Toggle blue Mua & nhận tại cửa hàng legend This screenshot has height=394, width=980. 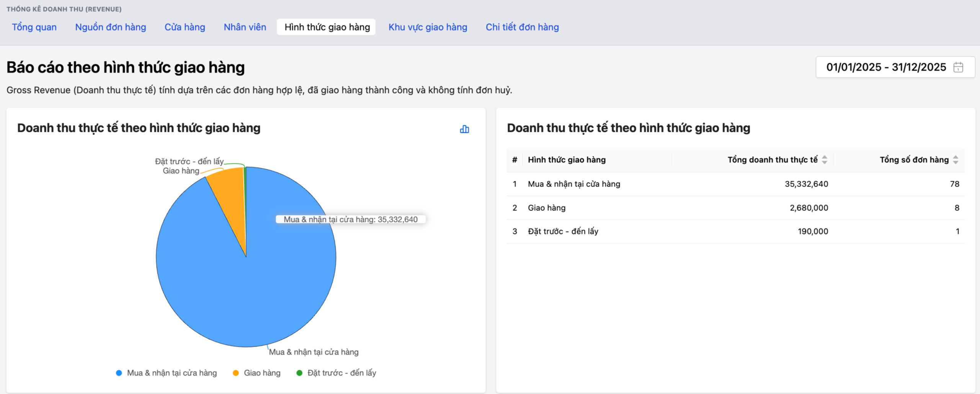click(x=166, y=373)
